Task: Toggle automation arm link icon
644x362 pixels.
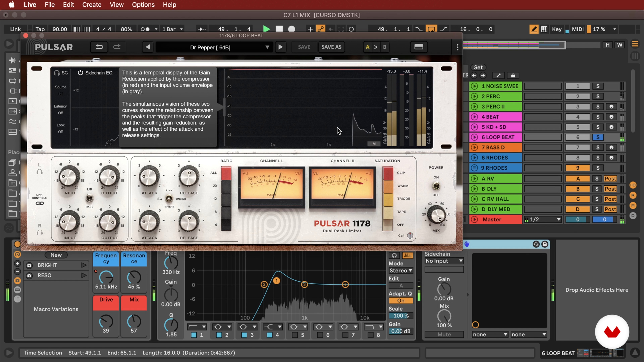Action: 321,29
